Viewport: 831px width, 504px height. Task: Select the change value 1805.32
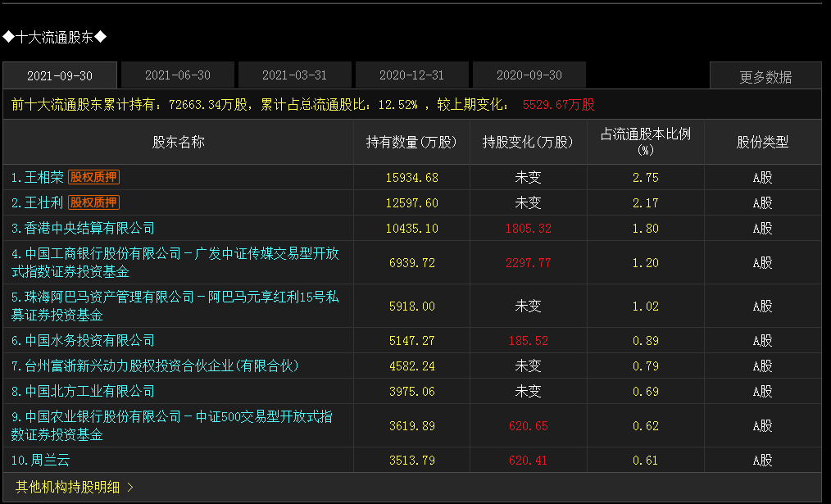[529, 229]
